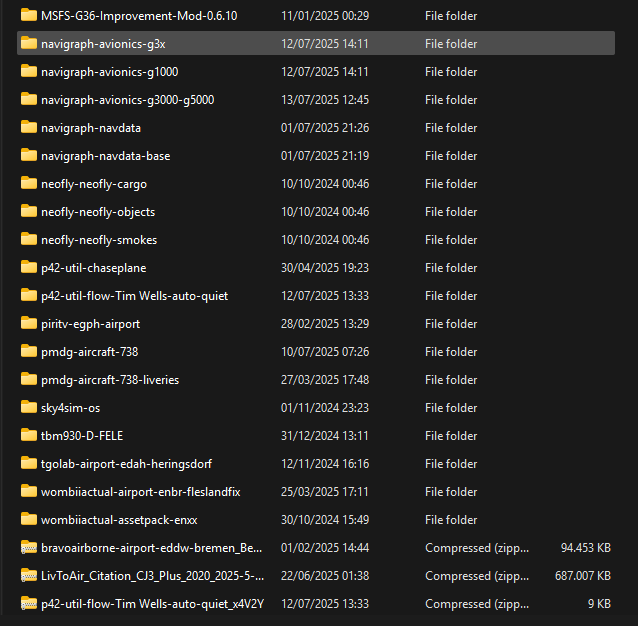Select the file name navigraph-avionics-g1000
Viewport: 638px width, 626px height.
coord(109,72)
